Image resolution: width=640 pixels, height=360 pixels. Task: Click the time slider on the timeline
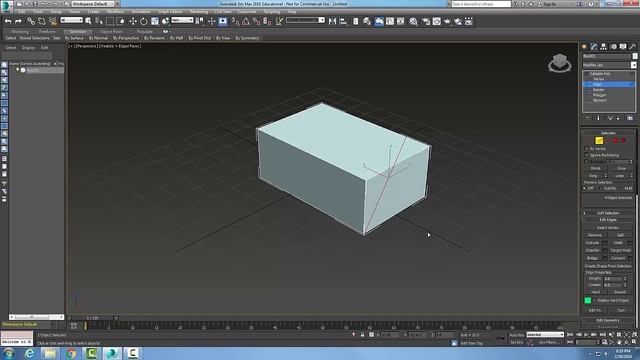pos(93,318)
